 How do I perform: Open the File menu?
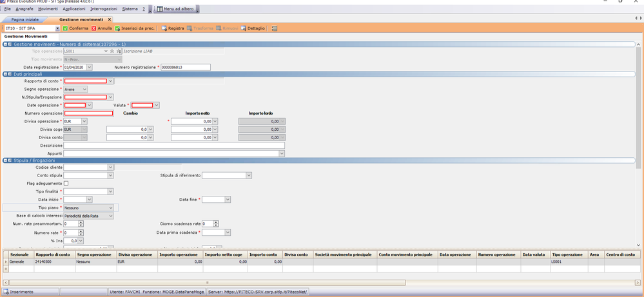(x=7, y=8)
